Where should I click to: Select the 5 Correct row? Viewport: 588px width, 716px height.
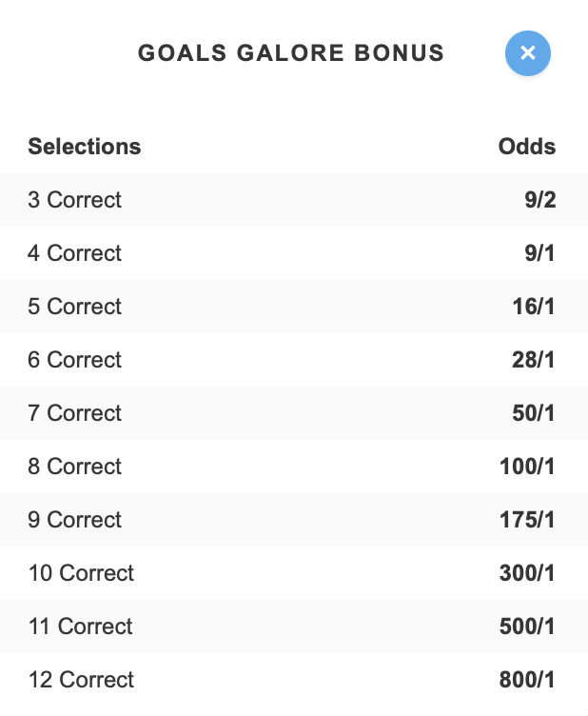point(294,307)
